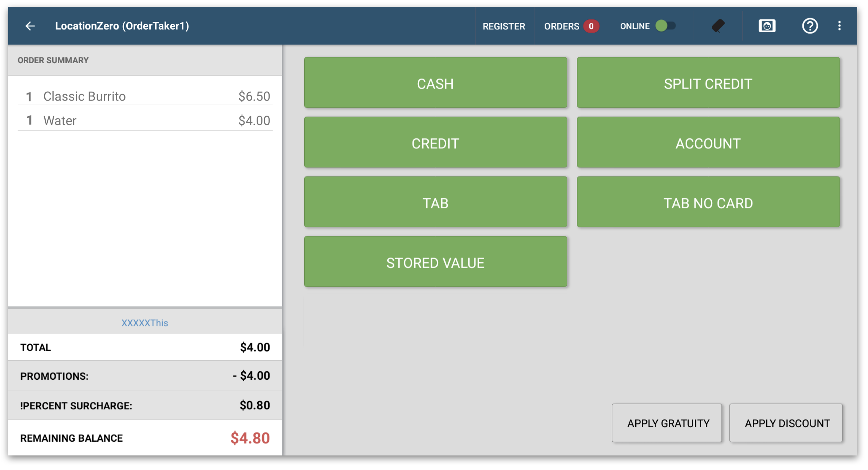This screenshot has height=470, width=868.
Task: Click the REMAINING BALANCE $4.80 amount
Action: click(x=250, y=438)
